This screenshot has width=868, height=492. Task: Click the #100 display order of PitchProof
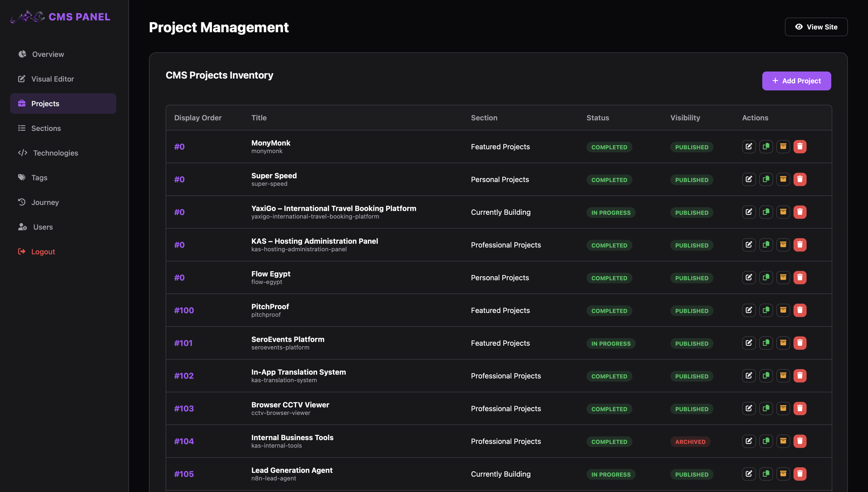(x=184, y=310)
